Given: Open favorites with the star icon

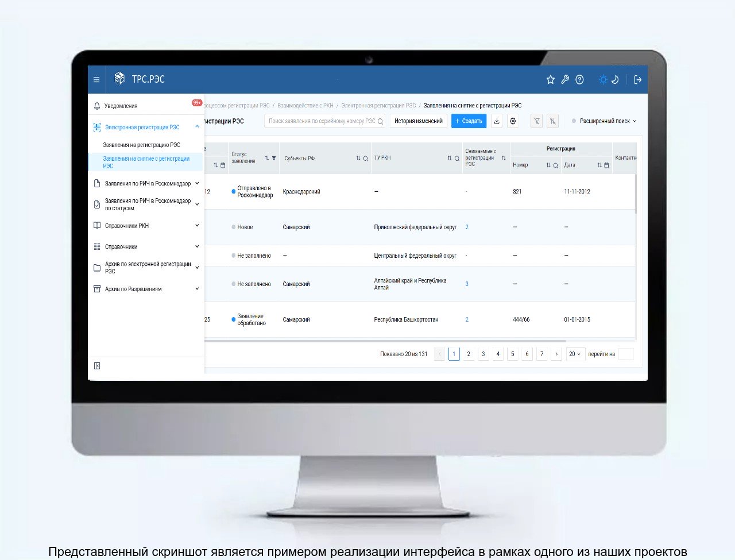Looking at the screenshot, I should (x=550, y=80).
